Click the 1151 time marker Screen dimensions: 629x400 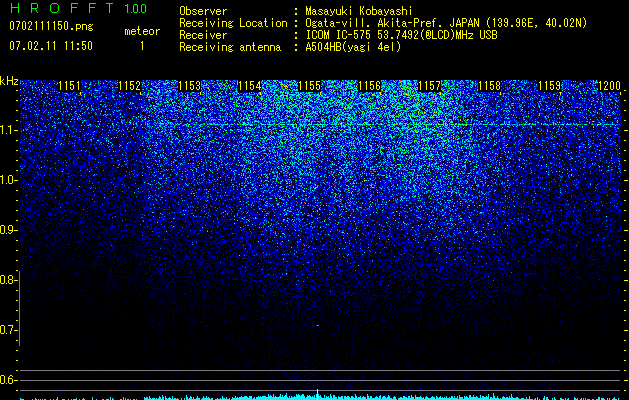coord(69,86)
